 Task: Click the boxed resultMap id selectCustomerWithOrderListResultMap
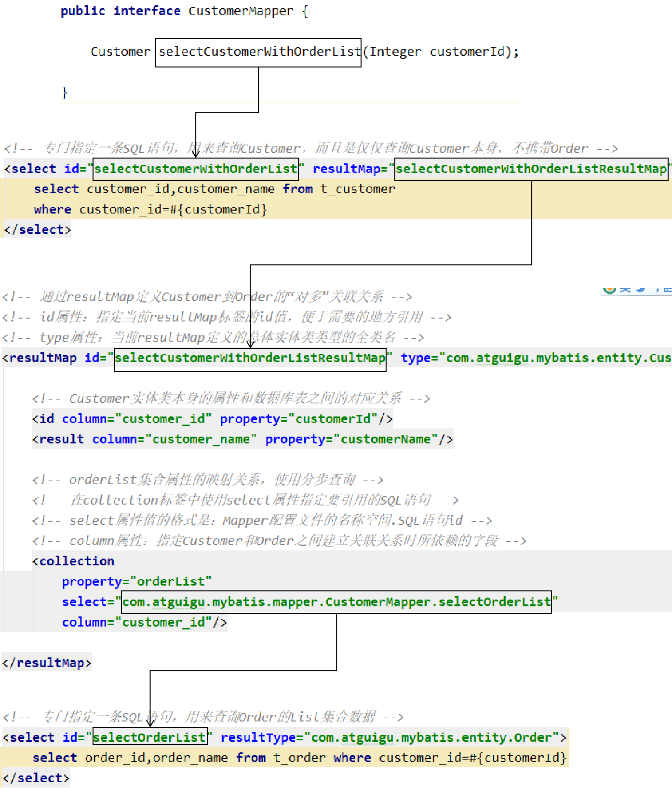[250, 358]
